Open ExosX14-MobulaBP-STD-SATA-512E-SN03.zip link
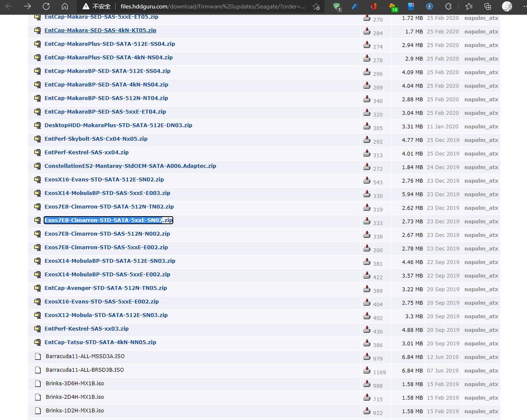527x420 pixels. click(110, 261)
